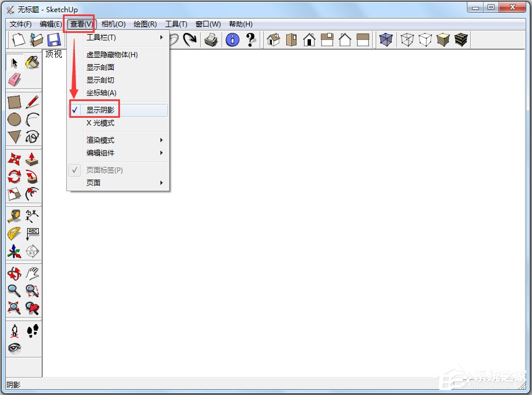Choose the Polygon triangle tool
Viewport: 532px width, 395px height.
tap(14, 137)
